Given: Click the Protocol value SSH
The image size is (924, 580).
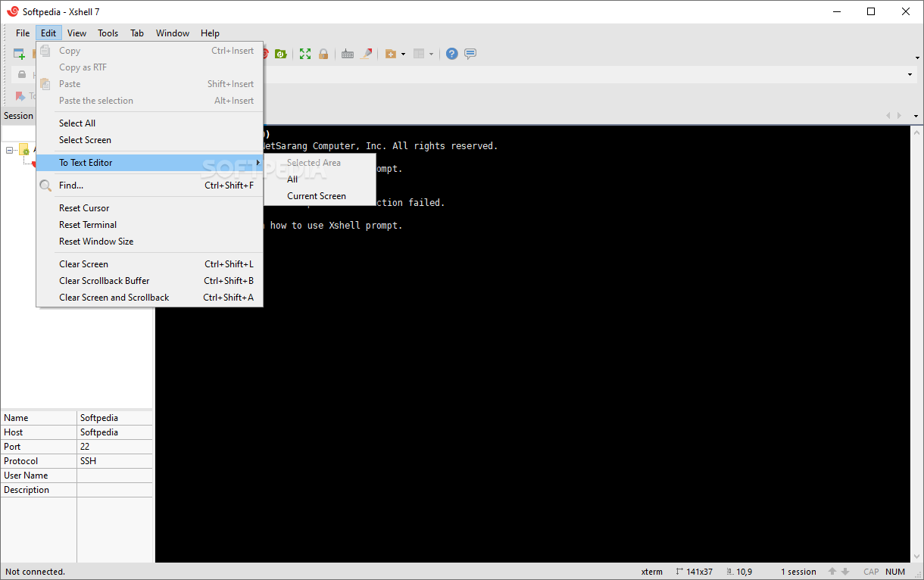Looking at the screenshot, I should pyautogui.click(x=88, y=461).
